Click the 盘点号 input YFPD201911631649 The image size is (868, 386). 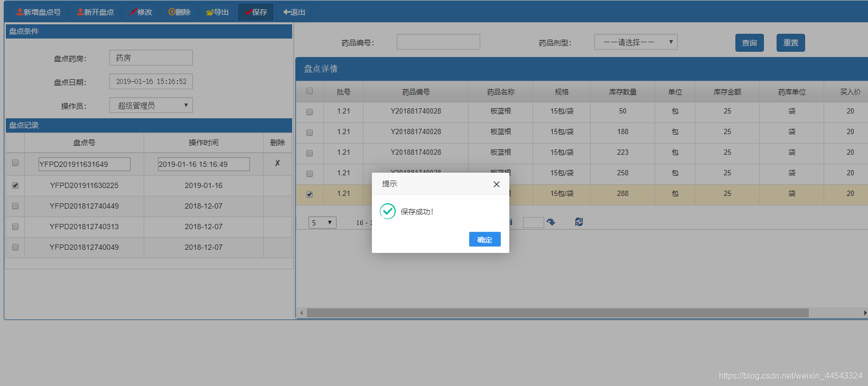click(x=84, y=164)
